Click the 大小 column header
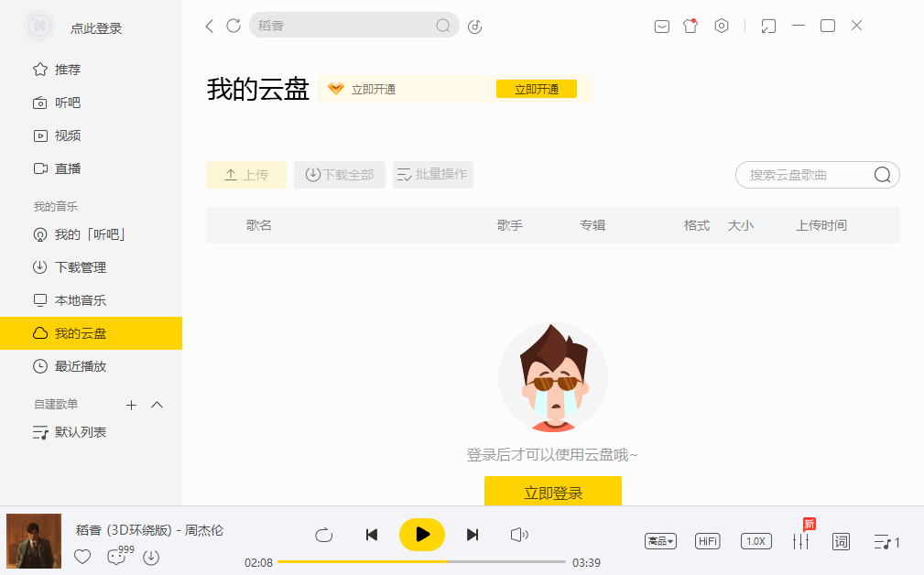 [x=741, y=225]
